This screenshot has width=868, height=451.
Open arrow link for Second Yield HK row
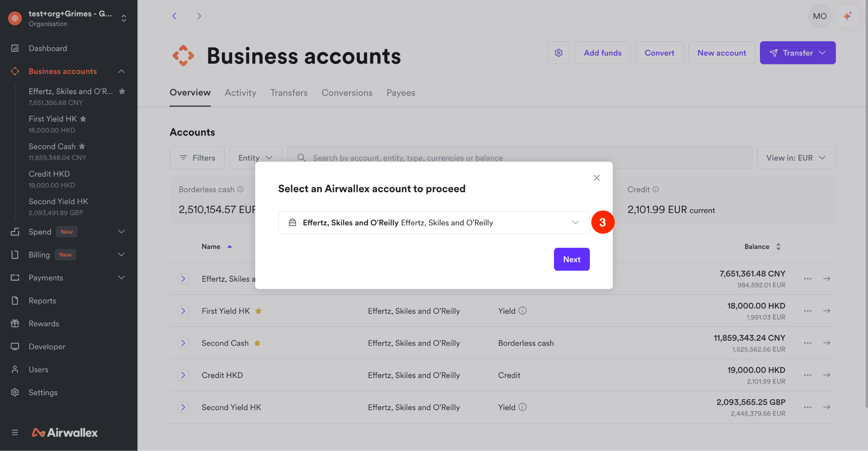(x=826, y=407)
